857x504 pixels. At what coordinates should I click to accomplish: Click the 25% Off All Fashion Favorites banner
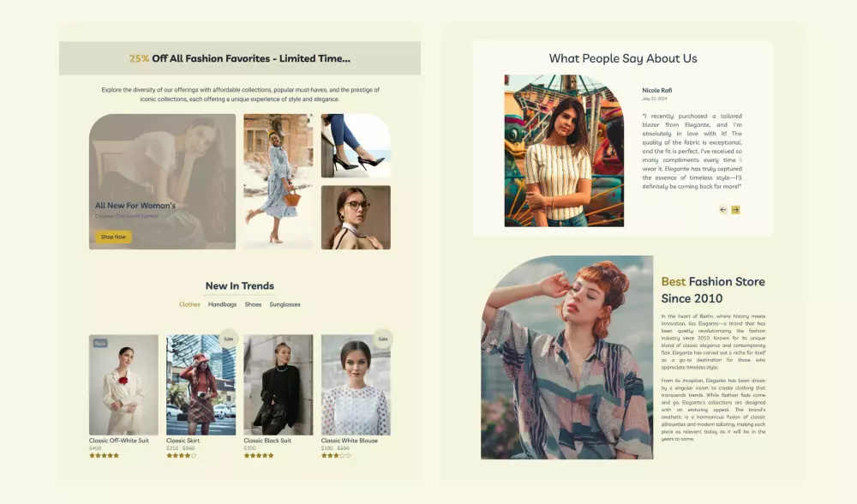(x=240, y=58)
